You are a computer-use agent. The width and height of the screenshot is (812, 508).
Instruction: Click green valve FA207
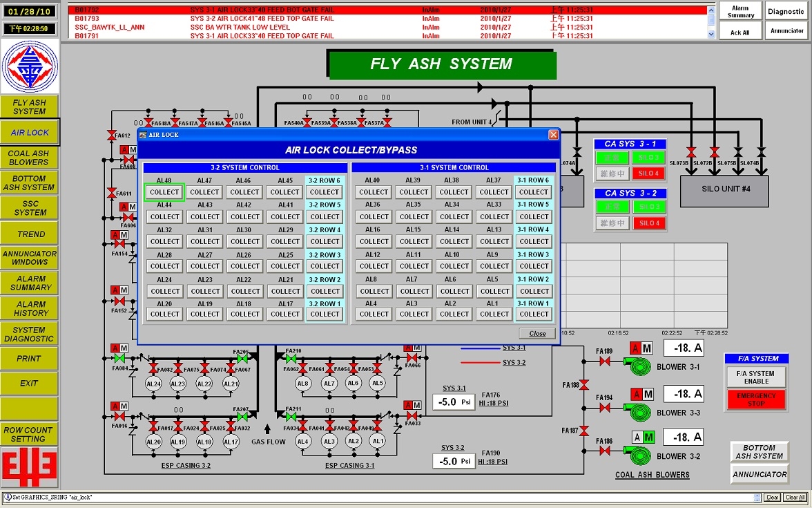[242, 416]
